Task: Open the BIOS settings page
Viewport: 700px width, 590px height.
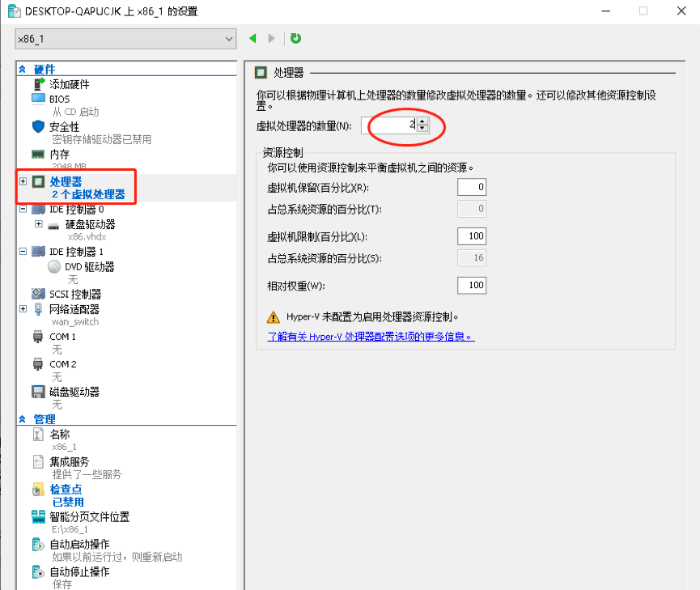Action: [59, 99]
